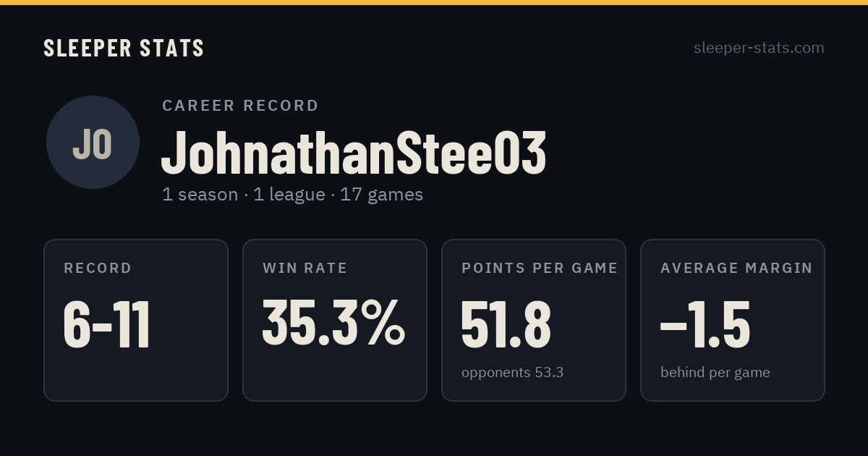Click the SLEEPER STATS logo text
This screenshot has width=868, height=456.
coord(124,48)
